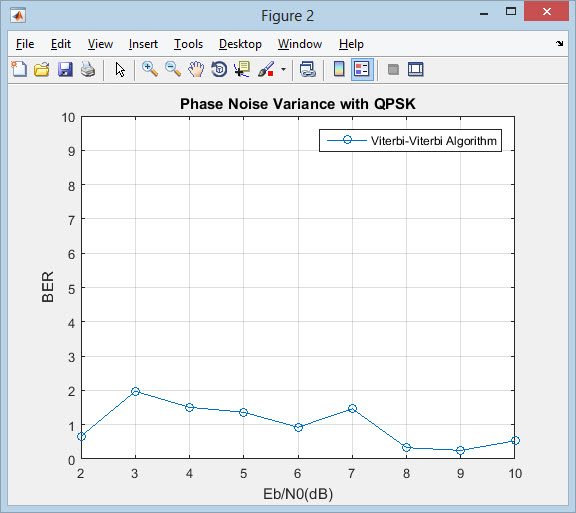Select the Zoom Out magnifier tool
The image size is (576, 513).
click(173, 69)
